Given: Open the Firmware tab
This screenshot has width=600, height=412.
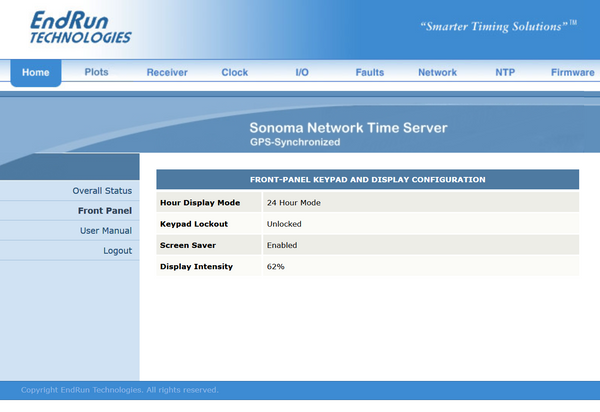Looking at the screenshot, I should tap(572, 72).
